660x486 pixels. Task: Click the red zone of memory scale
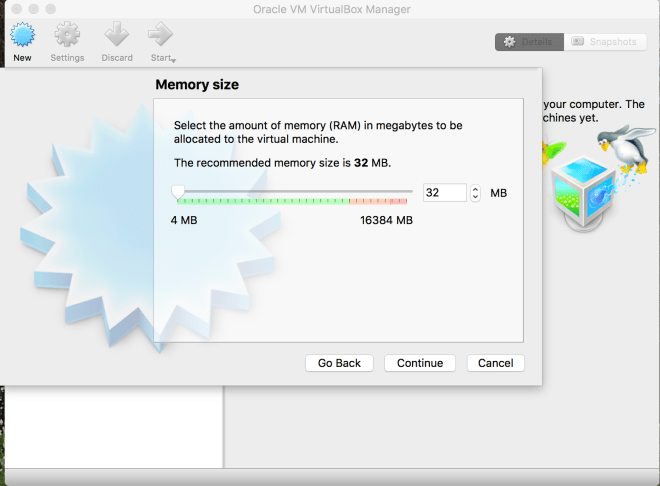pyautogui.click(x=398, y=202)
